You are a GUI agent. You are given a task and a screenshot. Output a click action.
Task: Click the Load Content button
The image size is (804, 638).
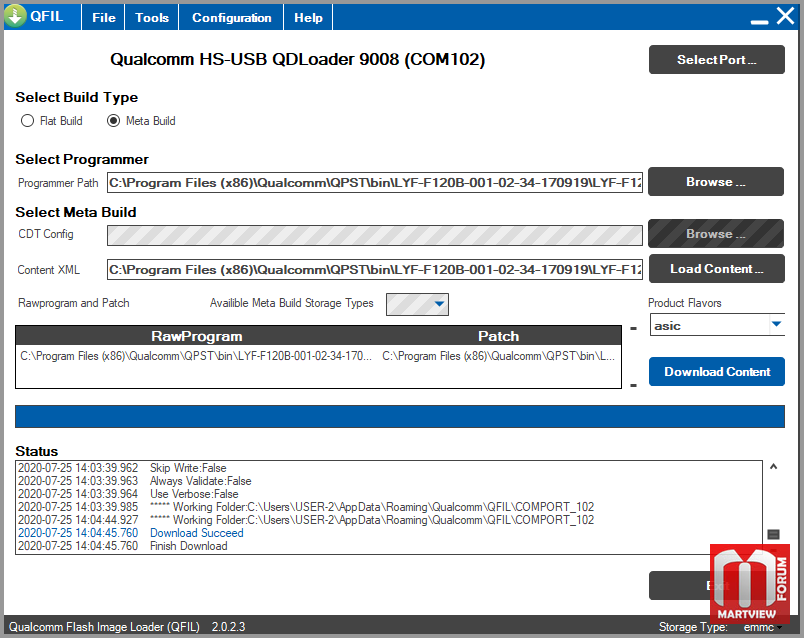pos(716,269)
